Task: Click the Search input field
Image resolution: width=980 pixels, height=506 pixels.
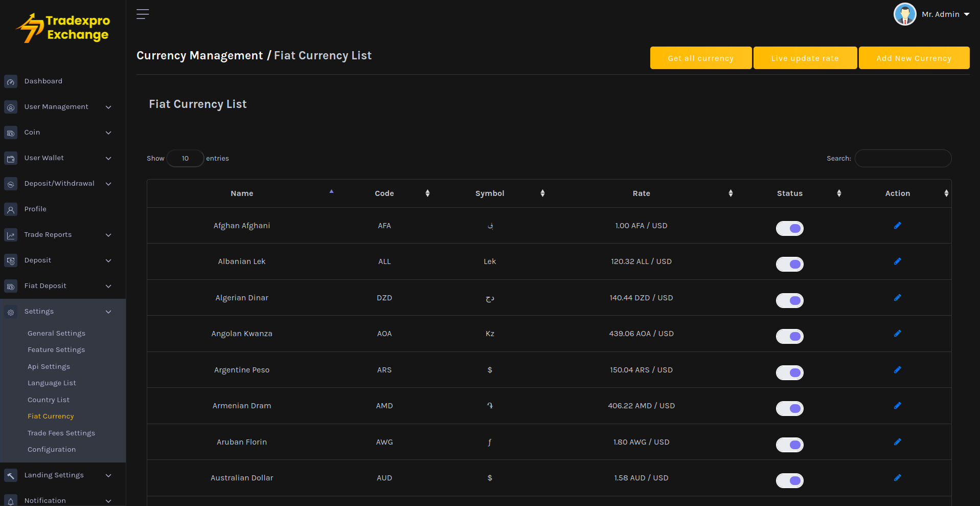Action: pos(903,159)
